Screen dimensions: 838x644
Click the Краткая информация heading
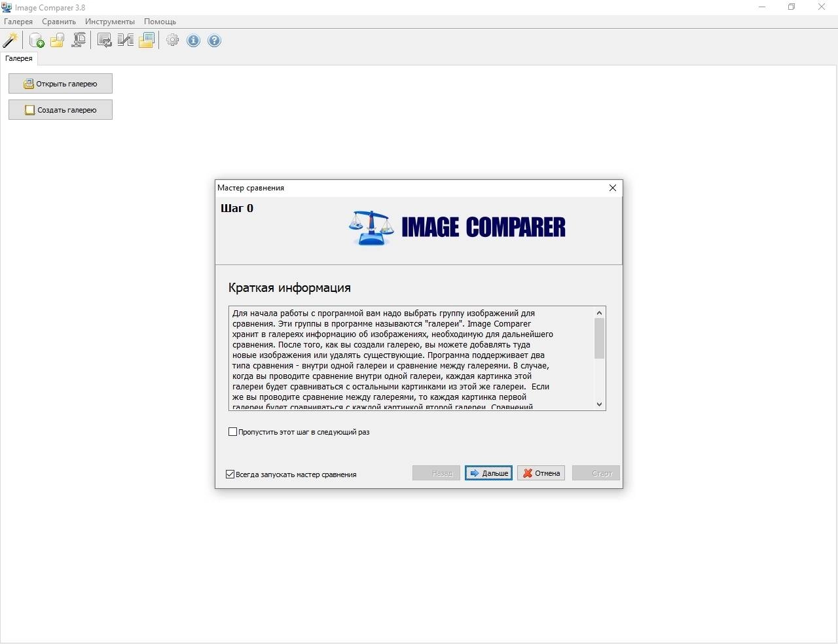point(289,288)
